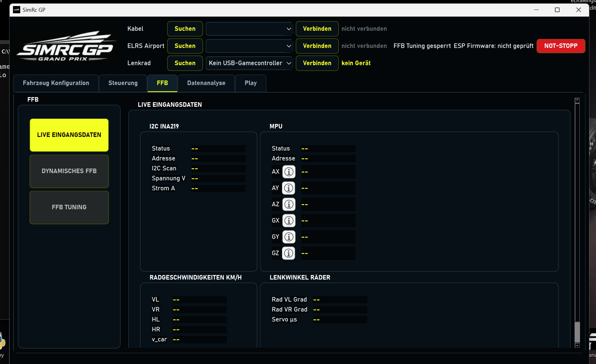Image resolution: width=596 pixels, height=364 pixels.
Task: Click the Rad VL Grad value field
Action: click(340, 299)
